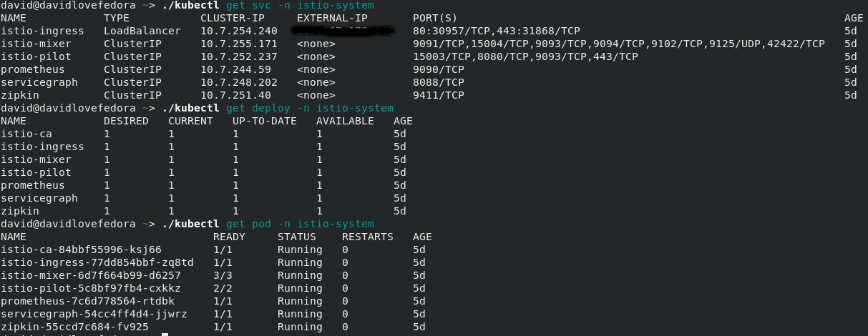Click the 2/2 ready value for istio-pilot pod
Image resolution: width=868 pixels, height=336 pixels.
coord(223,288)
